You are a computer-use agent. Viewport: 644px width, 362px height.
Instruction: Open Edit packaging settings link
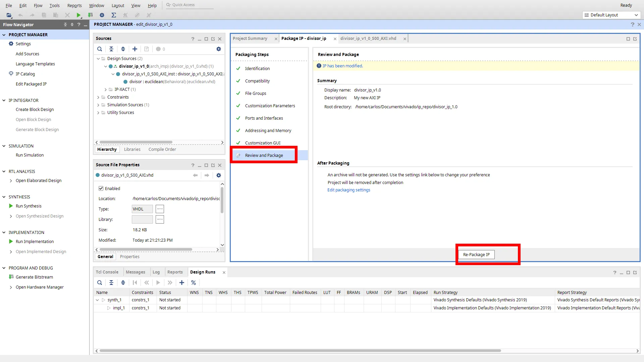click(349, 190)
